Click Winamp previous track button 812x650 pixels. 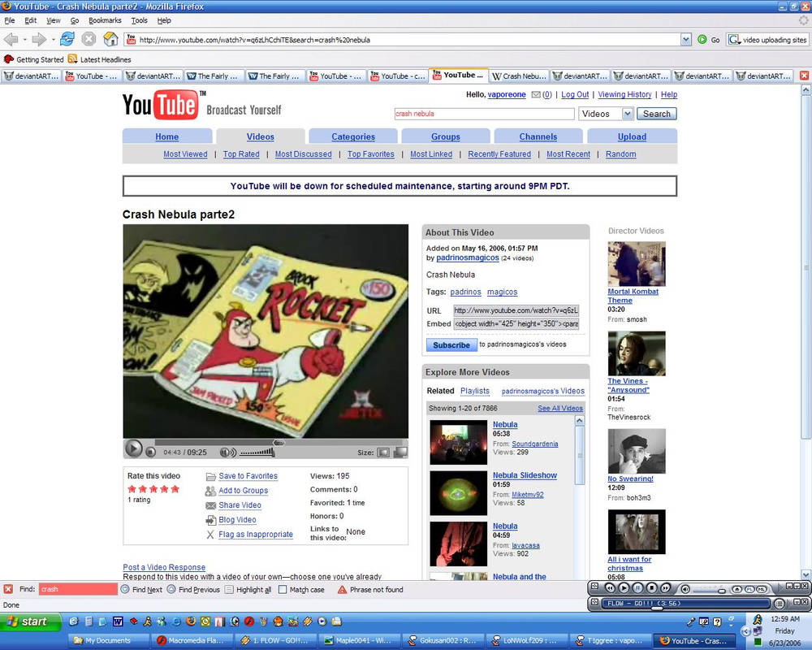tap(610, 587)
